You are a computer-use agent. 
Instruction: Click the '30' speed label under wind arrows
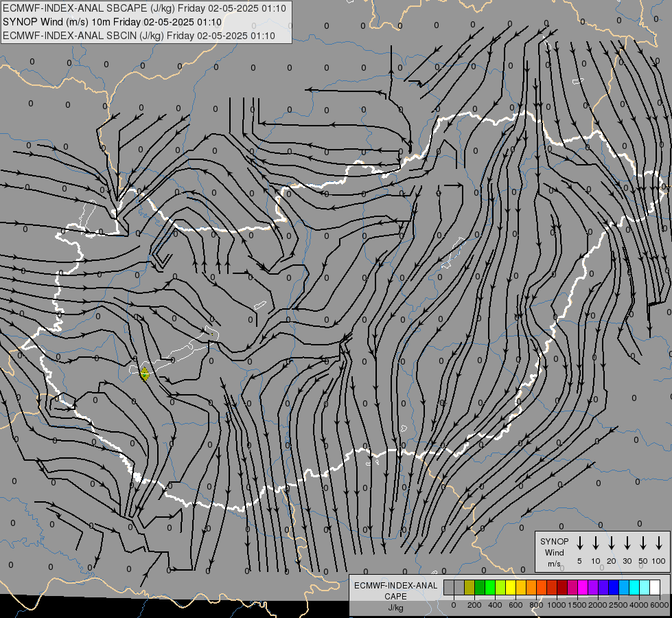(x=627, y=561)
